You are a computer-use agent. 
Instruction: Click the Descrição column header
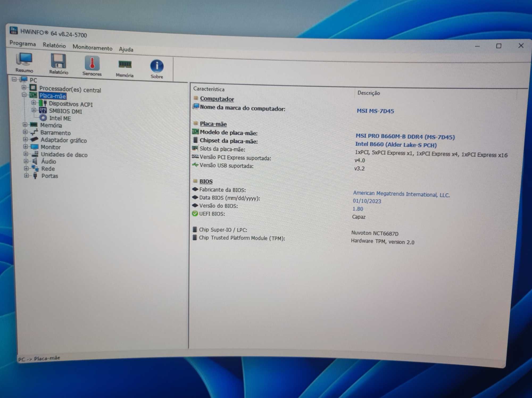pyautogui.click(x=368, y=93)
